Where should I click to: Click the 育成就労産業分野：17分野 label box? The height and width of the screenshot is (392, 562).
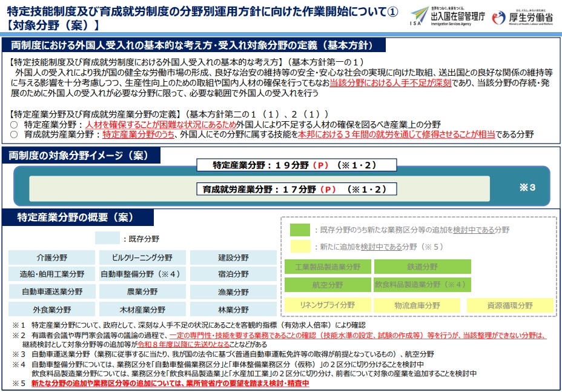[x=295, y=189]
